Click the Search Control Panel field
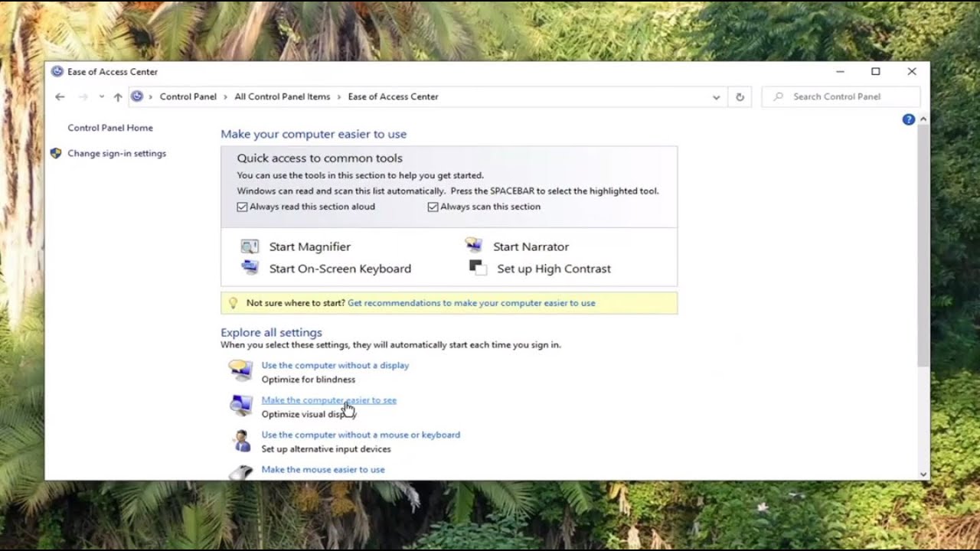 [x=841, y=96]
